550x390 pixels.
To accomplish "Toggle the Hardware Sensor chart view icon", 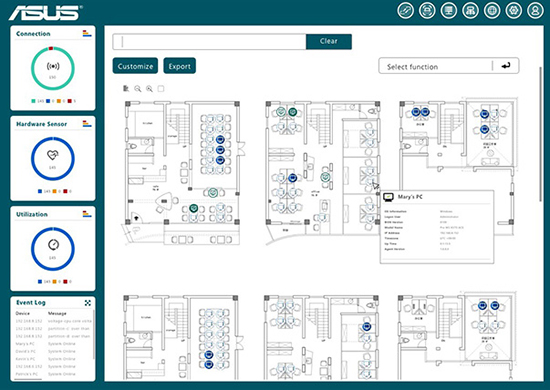I will point(87,123).
